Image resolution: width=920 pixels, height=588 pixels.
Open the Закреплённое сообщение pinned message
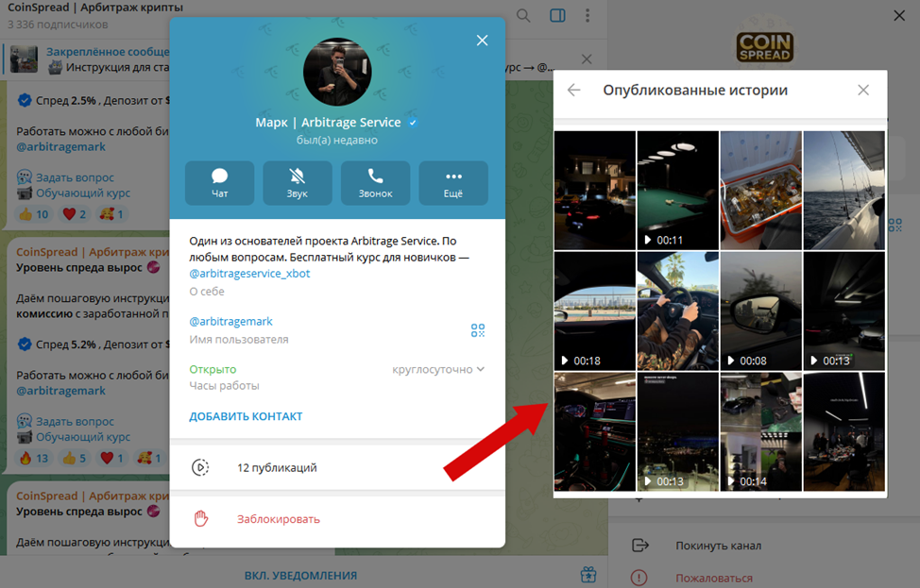(108, 52)
